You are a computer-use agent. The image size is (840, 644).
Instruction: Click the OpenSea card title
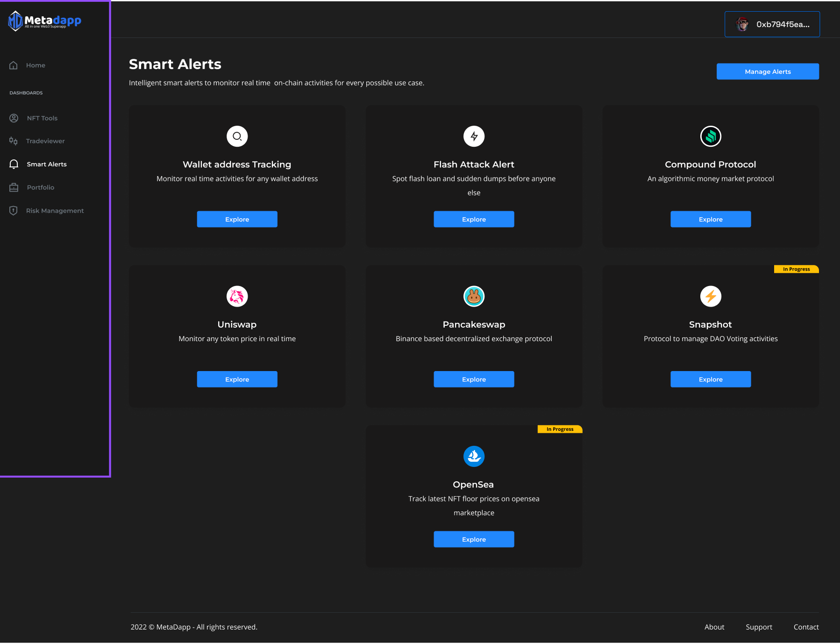point(474,485)
